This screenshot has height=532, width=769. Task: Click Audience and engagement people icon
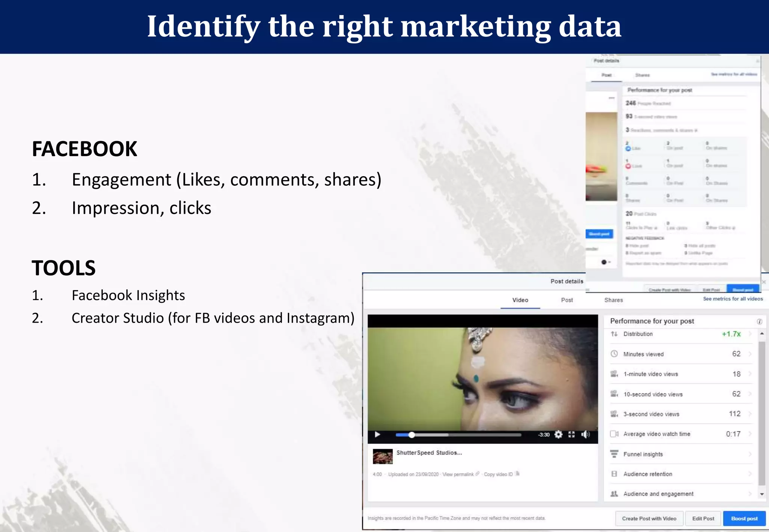pos(614,494)
